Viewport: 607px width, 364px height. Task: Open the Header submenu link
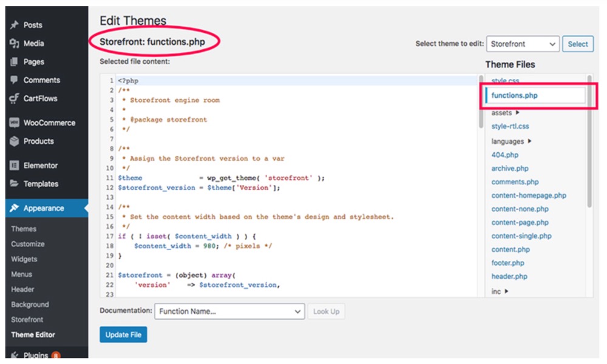tap(22, 289)
